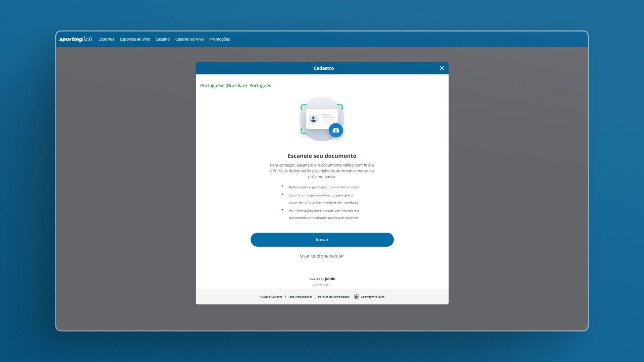Close the Cadastro dialog

tap(442, 68)
